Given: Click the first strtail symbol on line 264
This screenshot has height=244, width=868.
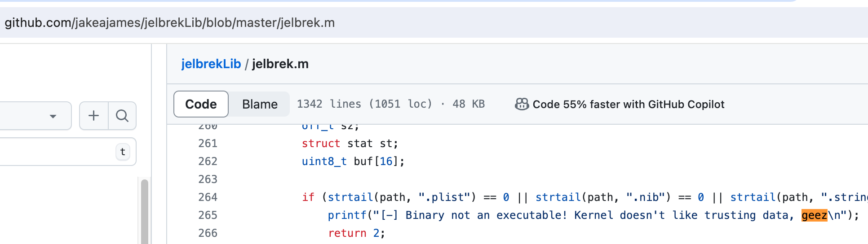Looking at the screenshot, I should (x=350, y=197).
